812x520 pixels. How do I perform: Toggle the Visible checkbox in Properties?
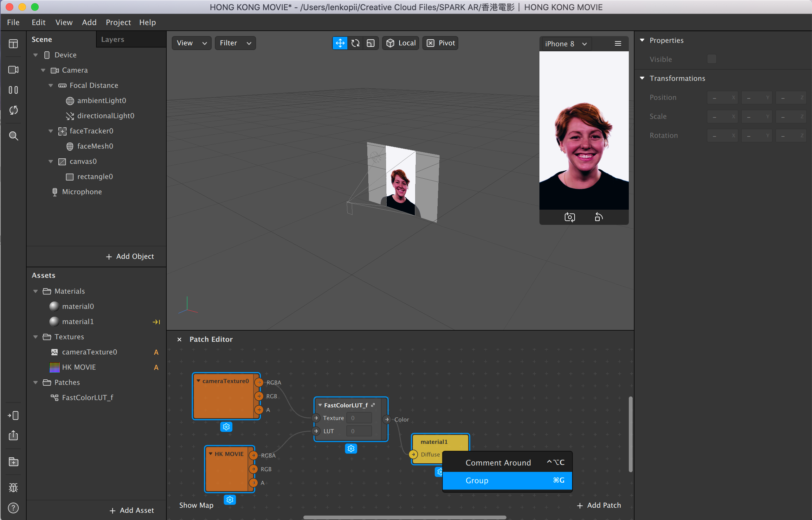[x=712, y=59]
